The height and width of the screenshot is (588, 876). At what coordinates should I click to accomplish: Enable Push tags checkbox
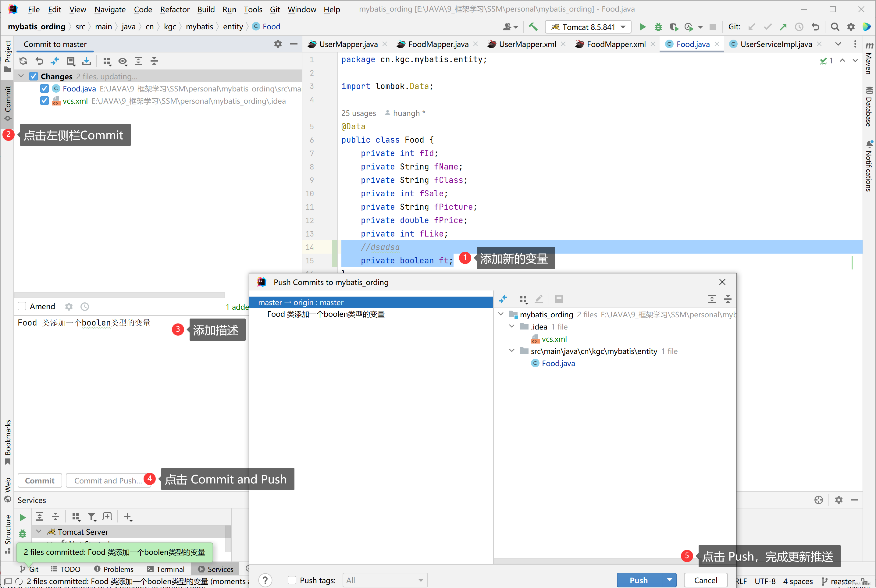click(x=292, y=580)
